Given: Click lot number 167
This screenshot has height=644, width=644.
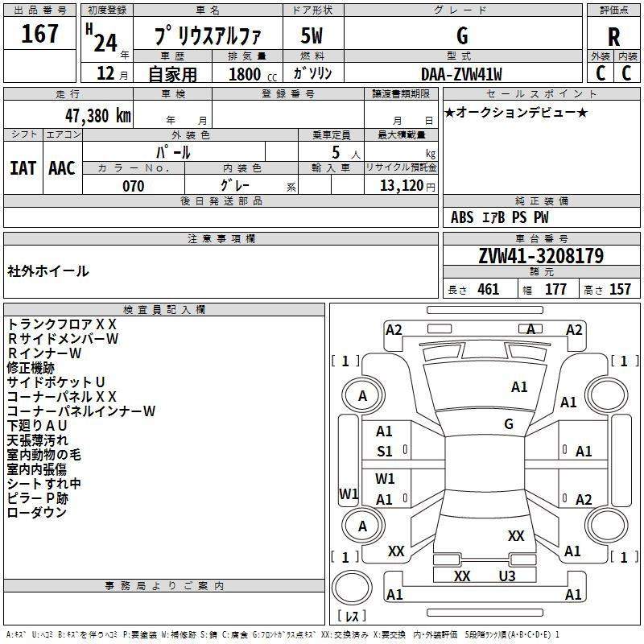Looking at the screenshot, I should click(39, 34).
